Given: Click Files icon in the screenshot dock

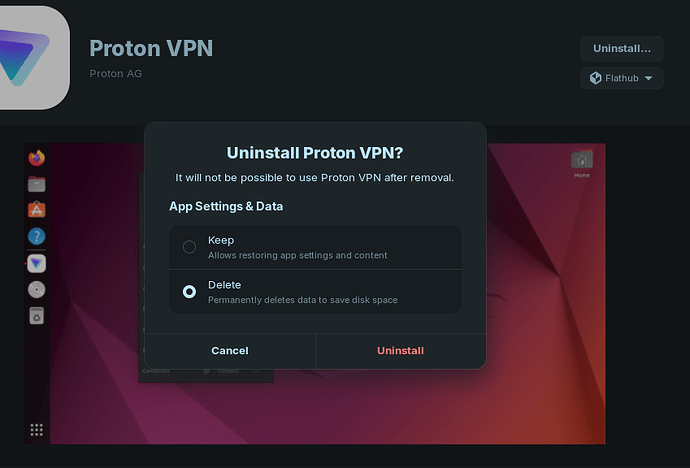Looking at the screenshot, I should [x=37, y=184].
